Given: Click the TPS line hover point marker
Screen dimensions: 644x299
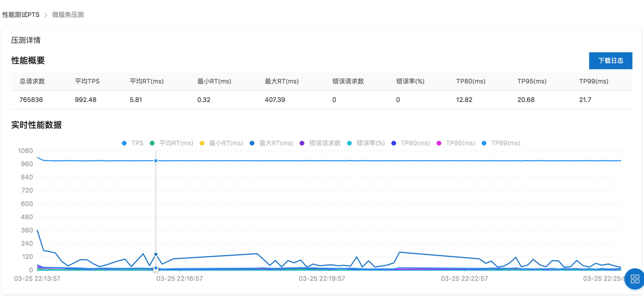Looking at the screenshot, I should [156, 160].
